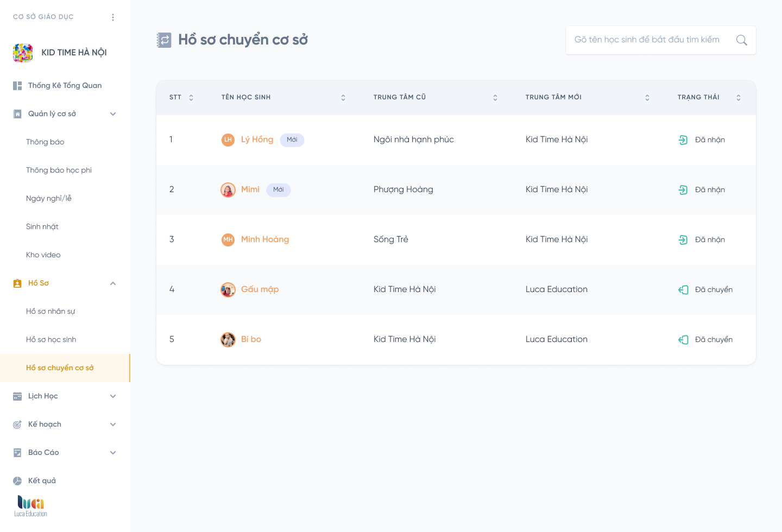The image size is (782, 532).
Task: Collapse the Quản lý cơ sở menu
Action: (x=113, y=114)
